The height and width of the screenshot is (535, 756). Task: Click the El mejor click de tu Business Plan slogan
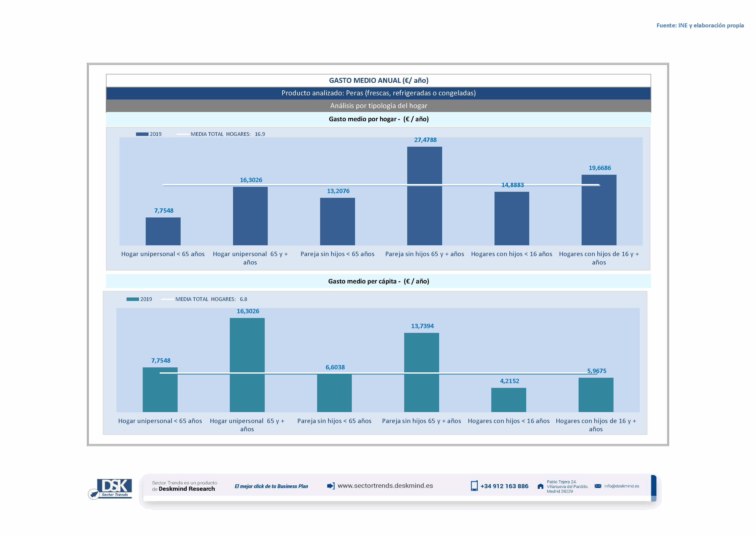click(271, 486)
